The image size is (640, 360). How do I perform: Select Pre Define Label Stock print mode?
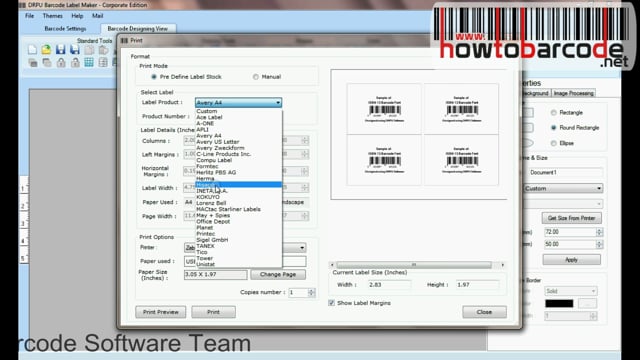coord(154,77)
